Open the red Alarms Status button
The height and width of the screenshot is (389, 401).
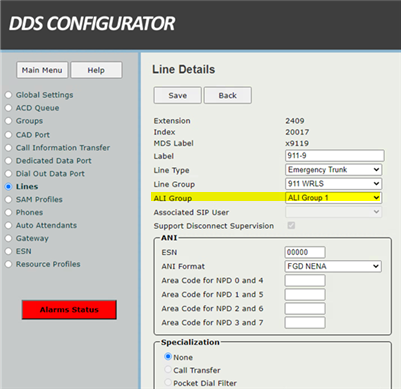click(x=69, y=310)
